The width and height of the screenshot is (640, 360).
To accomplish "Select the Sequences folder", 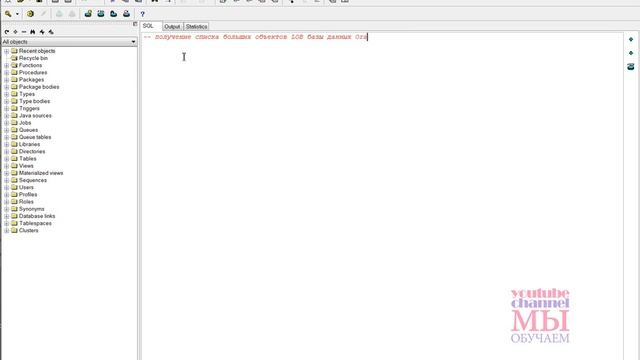I will [x=33, y=180].
